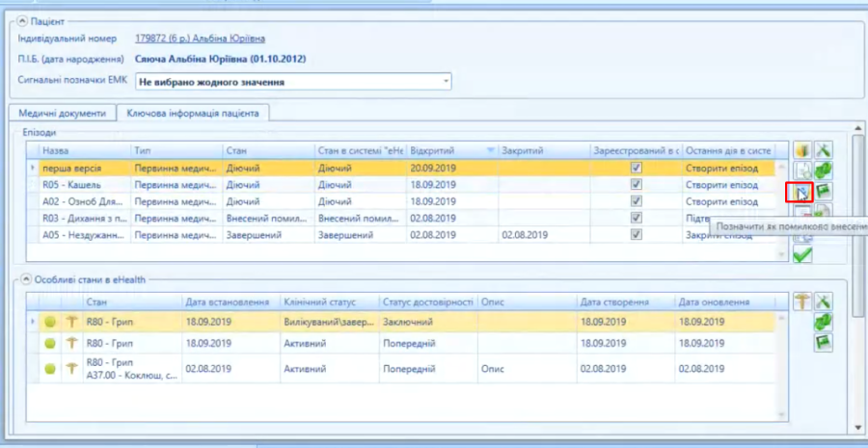868x448 pixels.
Task: Click down arrow of Епізоди table scrollbar
Action: point(781,255)
